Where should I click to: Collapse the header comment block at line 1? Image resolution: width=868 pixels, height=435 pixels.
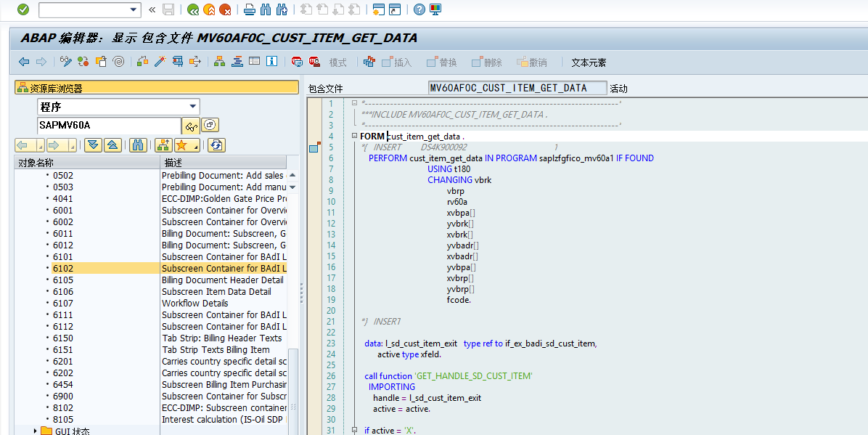354,103
